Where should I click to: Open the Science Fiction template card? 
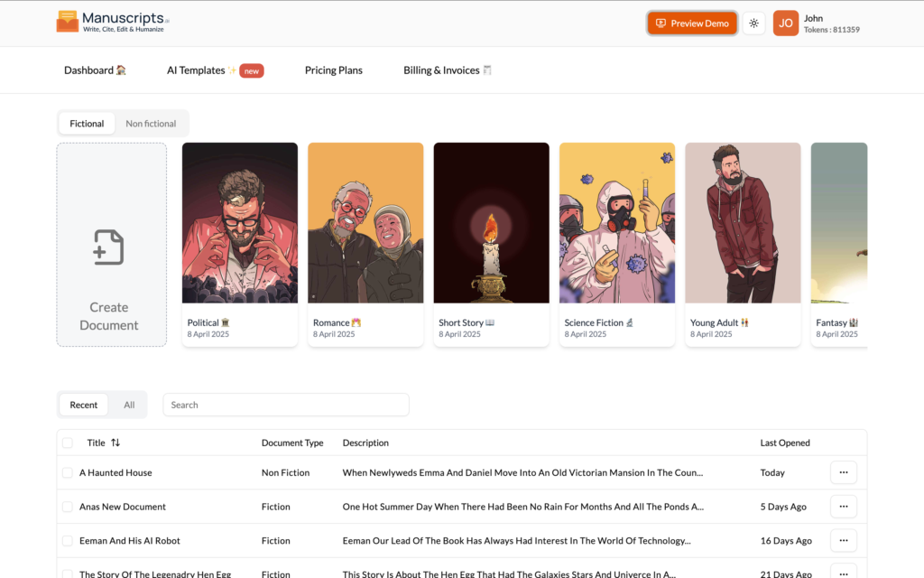617,223
